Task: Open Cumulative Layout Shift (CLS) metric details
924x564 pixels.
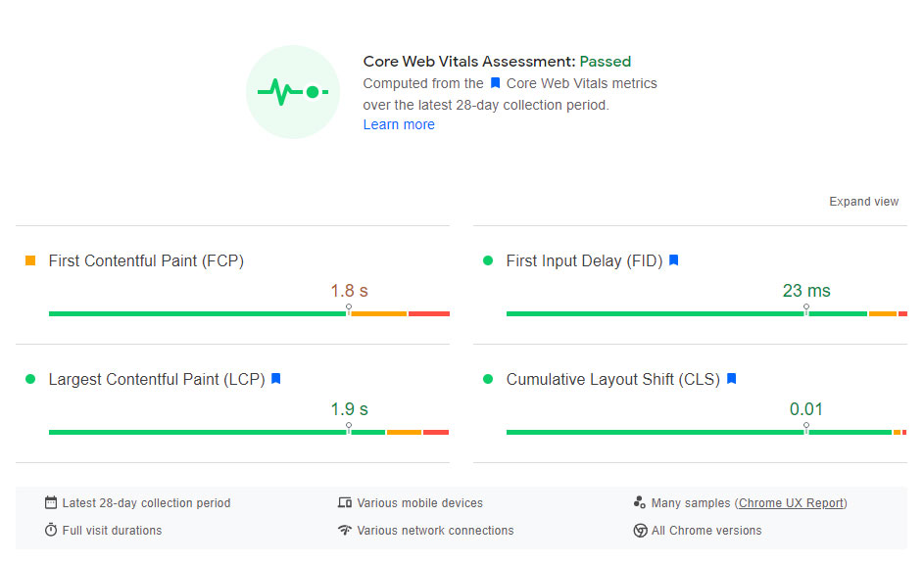Action: pyautogui.click(x=612, y=379)
